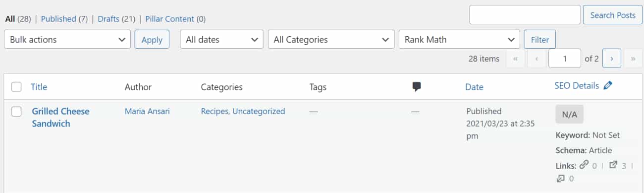Open the Grilled Cheese Sandwich post link
This screenshot has width=644, height=193.
60,118
